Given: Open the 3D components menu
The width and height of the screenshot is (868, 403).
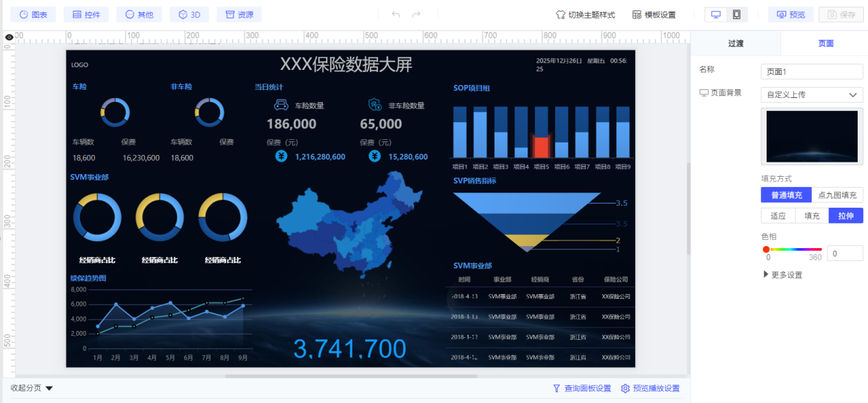Looking at the screenshot, I should point(189,14).
